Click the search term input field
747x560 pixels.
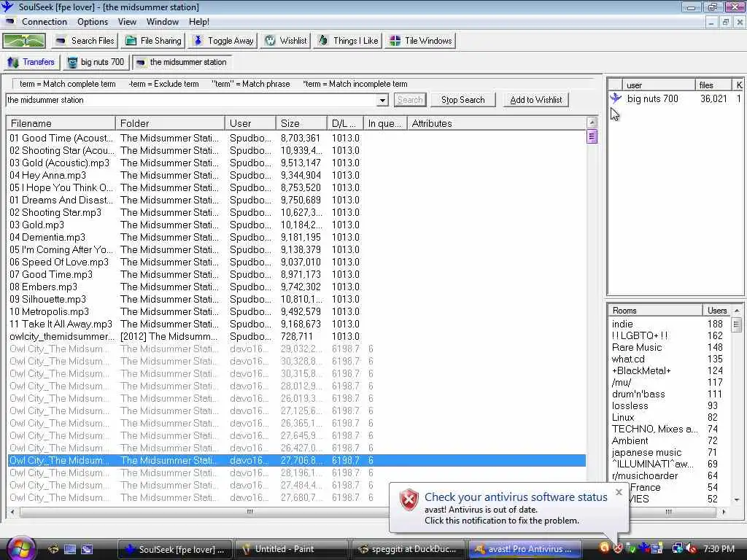tap(192, 100)
